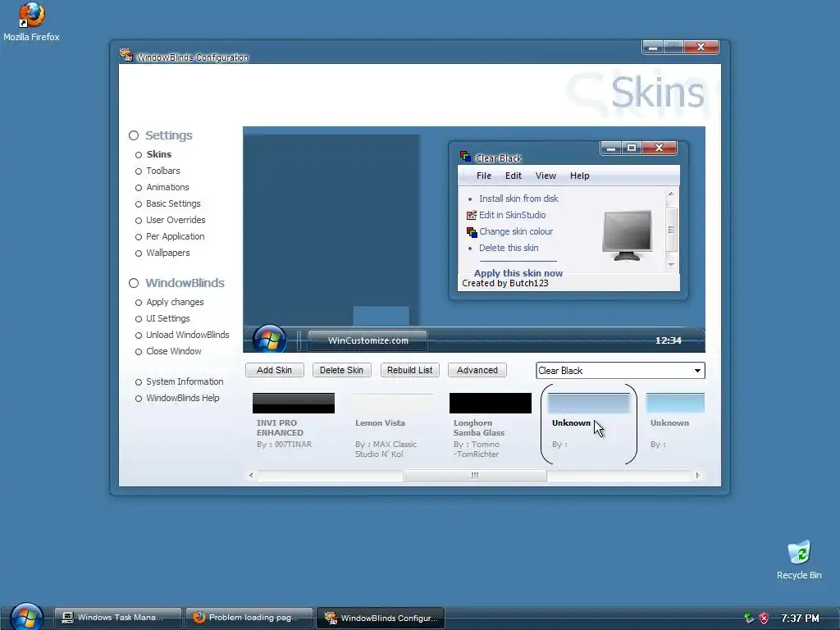
Task: Click the red shield tray icon
Action: [764, 618]
